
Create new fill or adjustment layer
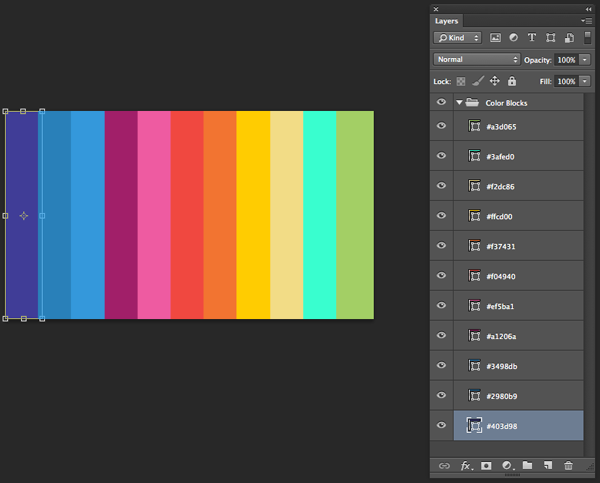[508, 465]
